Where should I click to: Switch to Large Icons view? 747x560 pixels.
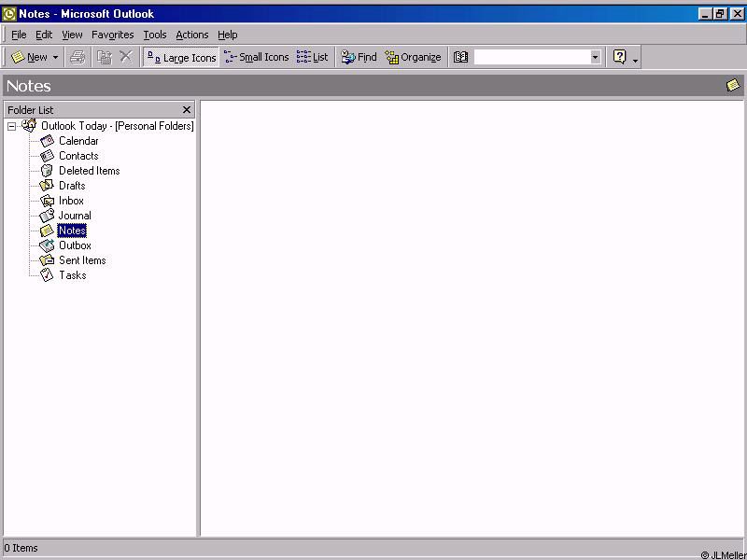(181, 57)
